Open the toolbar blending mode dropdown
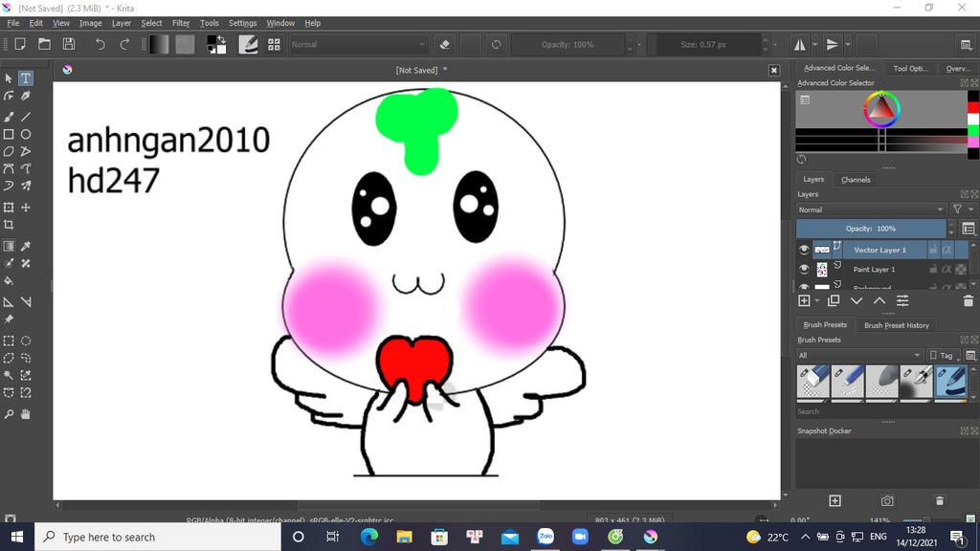Image resolution: width=980 pixels, height=551 pixels. coord(358,44)
